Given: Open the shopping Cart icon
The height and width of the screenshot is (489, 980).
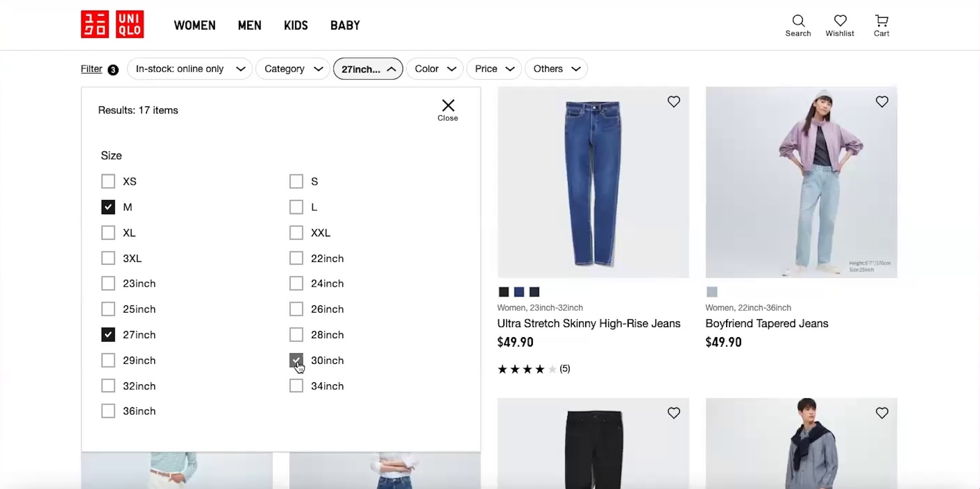Looking at the screenshot, I should click(x=881, y=26).
